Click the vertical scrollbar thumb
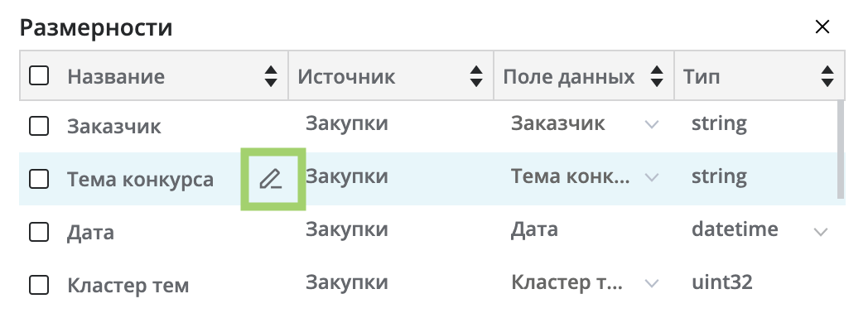 (841, 149)
